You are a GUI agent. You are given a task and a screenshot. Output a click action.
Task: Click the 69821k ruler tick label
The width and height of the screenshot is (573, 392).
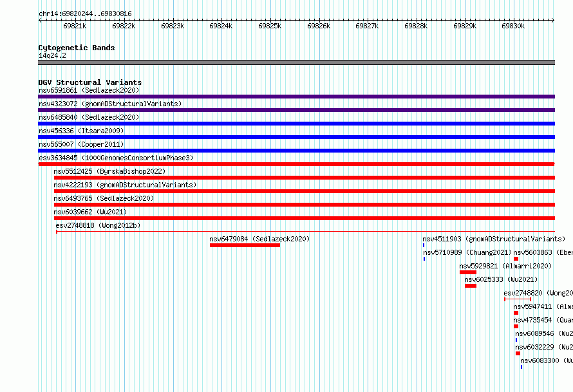[75, 26]
